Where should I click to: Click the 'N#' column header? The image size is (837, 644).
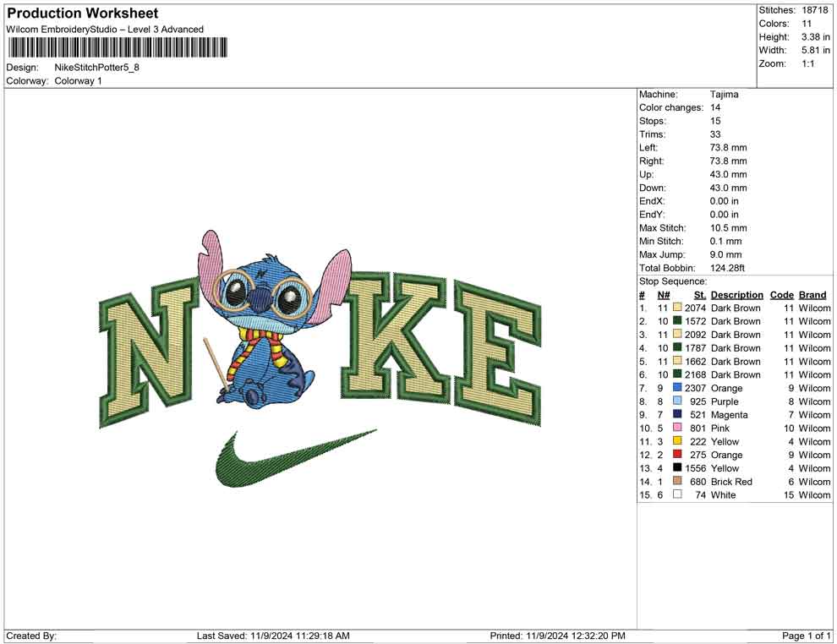click(664, 295)
